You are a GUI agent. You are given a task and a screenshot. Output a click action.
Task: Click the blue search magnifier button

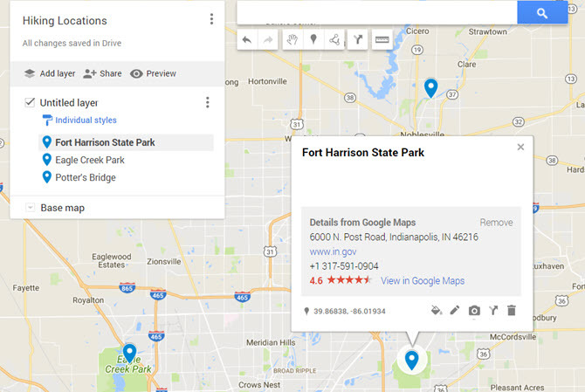[x=542, y=13]
